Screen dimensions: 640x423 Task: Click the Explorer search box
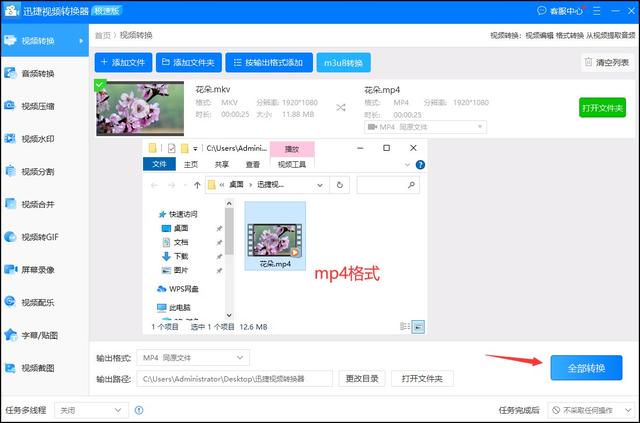pos(388,185)
